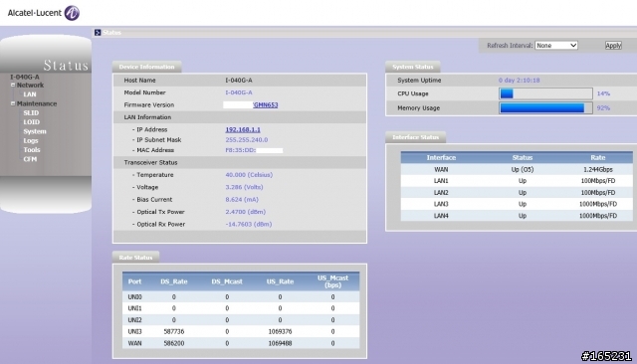
Task: Click the Optical Tx Power value 2.4700
Action: tap(246, 212)
